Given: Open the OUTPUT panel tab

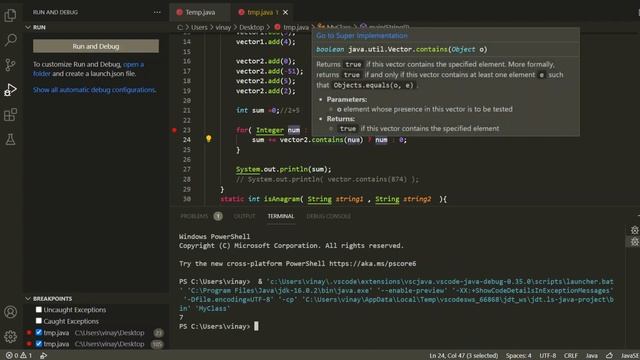Looking at the screenshot, I should point(244,216).
